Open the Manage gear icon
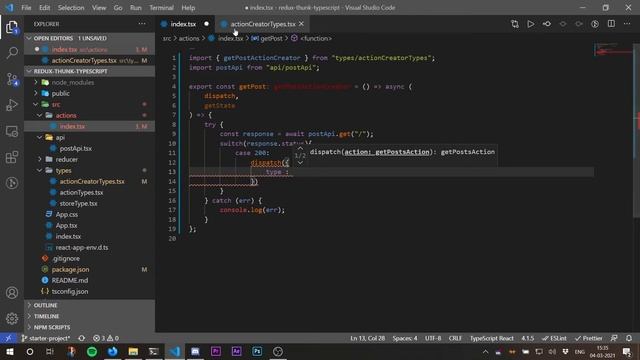 pyautogui.click(x=12, y=318)
